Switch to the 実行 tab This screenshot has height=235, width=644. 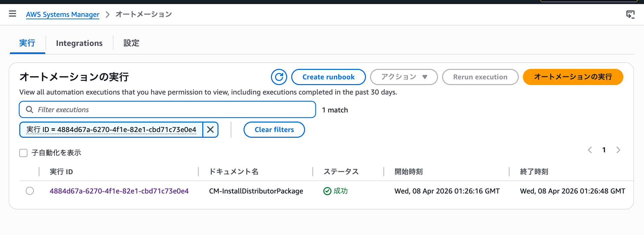pyautogui.click(x=27, y=43)
